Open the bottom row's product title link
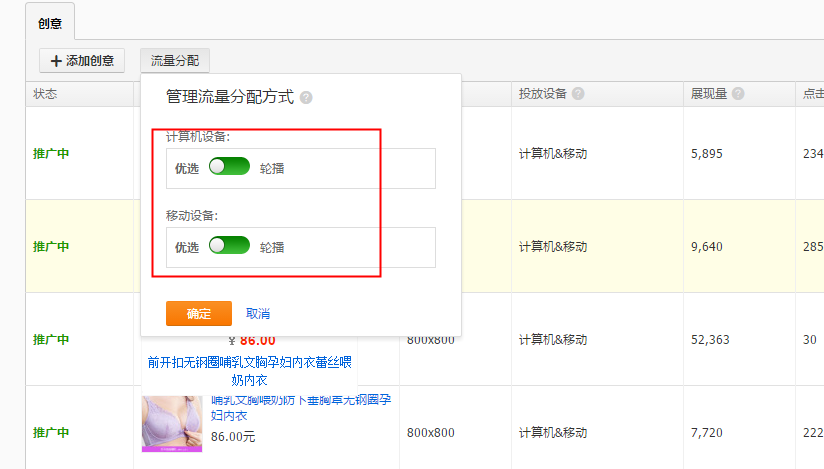The width and height of the screenshot is (824, 469). click(x=300, y=406)
